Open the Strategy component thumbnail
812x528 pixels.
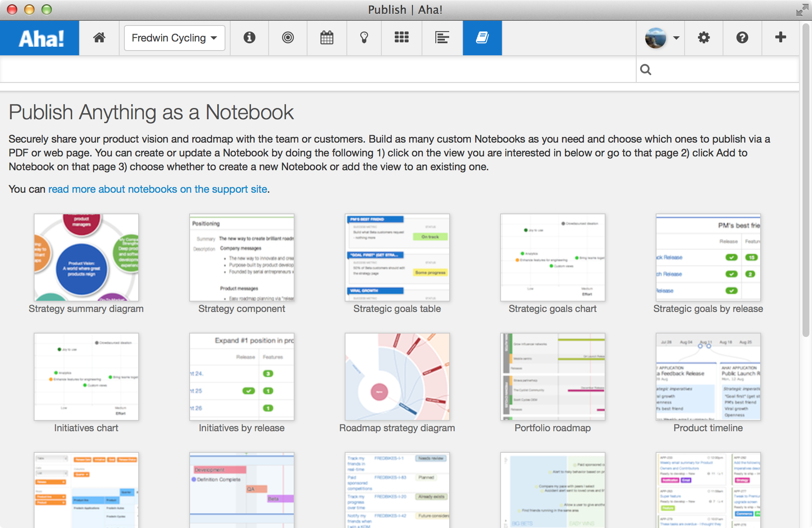[242, 258]
